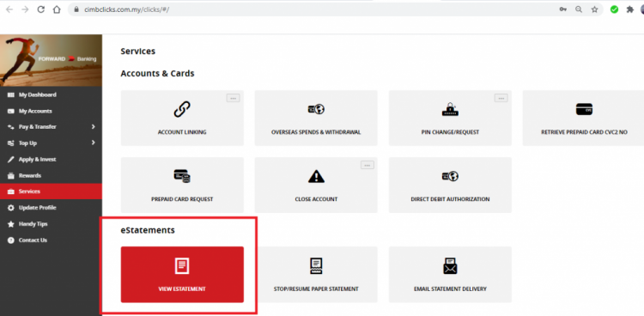Select Rewards in the sidebar

[51, 175]
